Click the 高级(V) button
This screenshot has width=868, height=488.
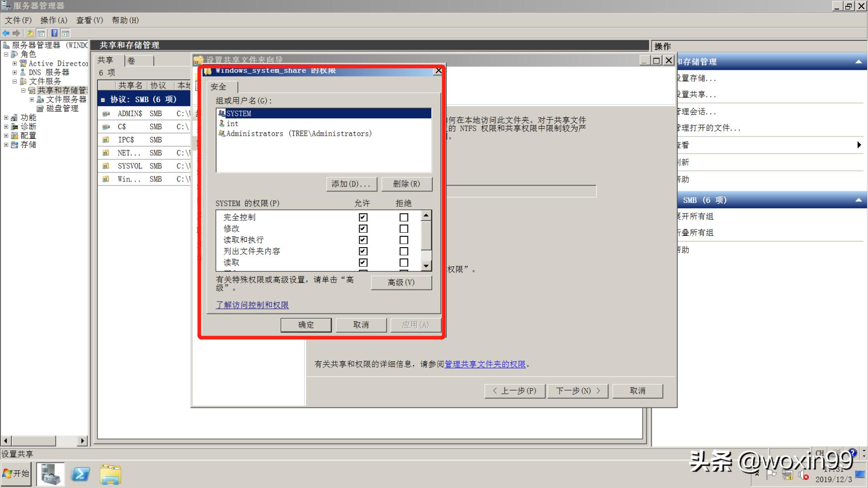click(401, 283)
